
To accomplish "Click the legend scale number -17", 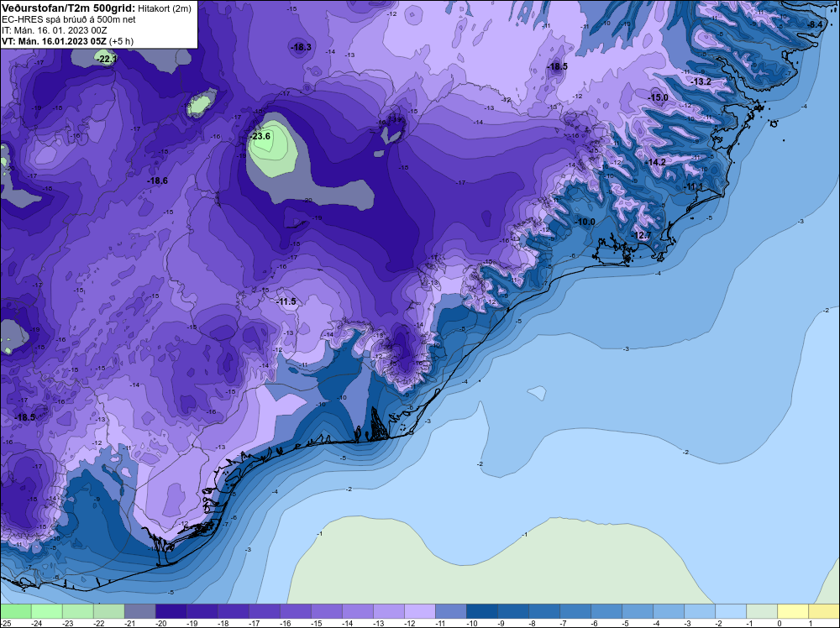I will 255,623.
